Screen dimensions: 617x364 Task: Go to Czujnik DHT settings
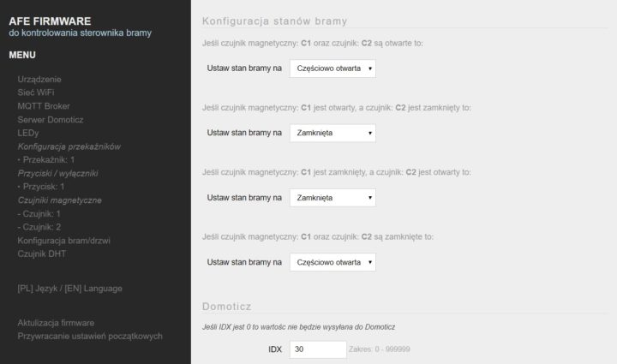coord(42,254)
